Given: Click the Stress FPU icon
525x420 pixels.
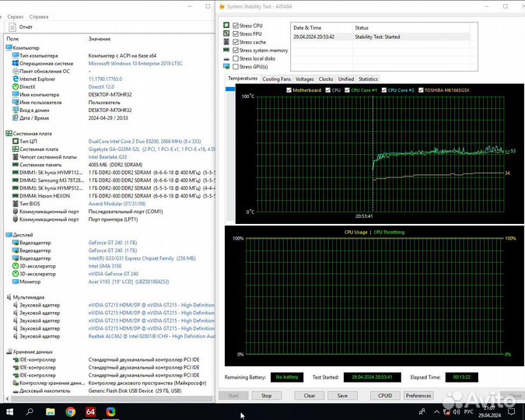Looking at the screenshot, I should [x=226, y=33].
